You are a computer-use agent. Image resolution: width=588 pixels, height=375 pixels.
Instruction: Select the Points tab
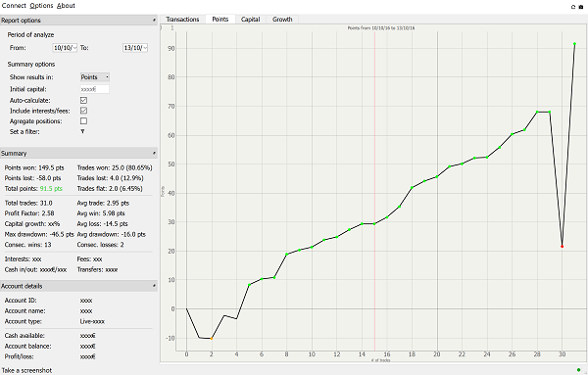(x=220, y=20)
